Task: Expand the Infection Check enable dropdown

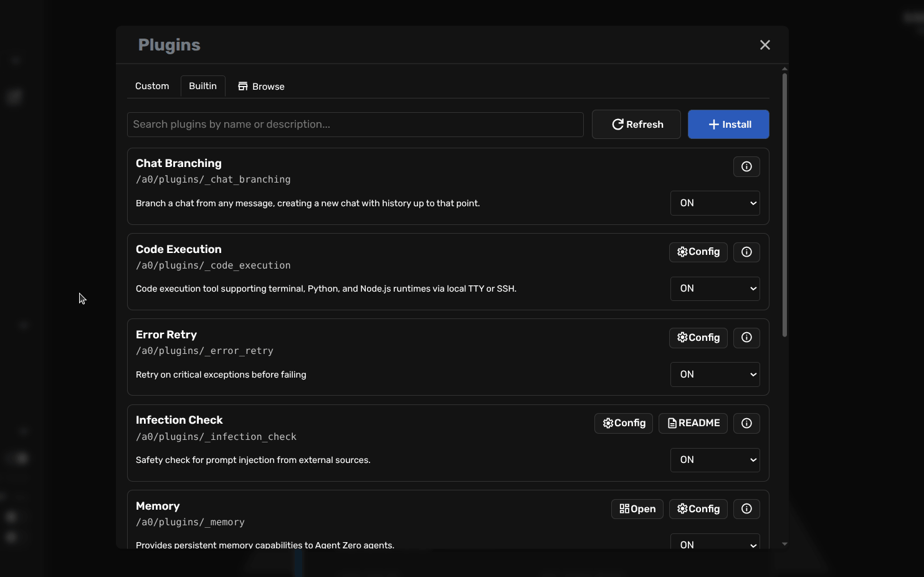Action: [x=715, y=460]
